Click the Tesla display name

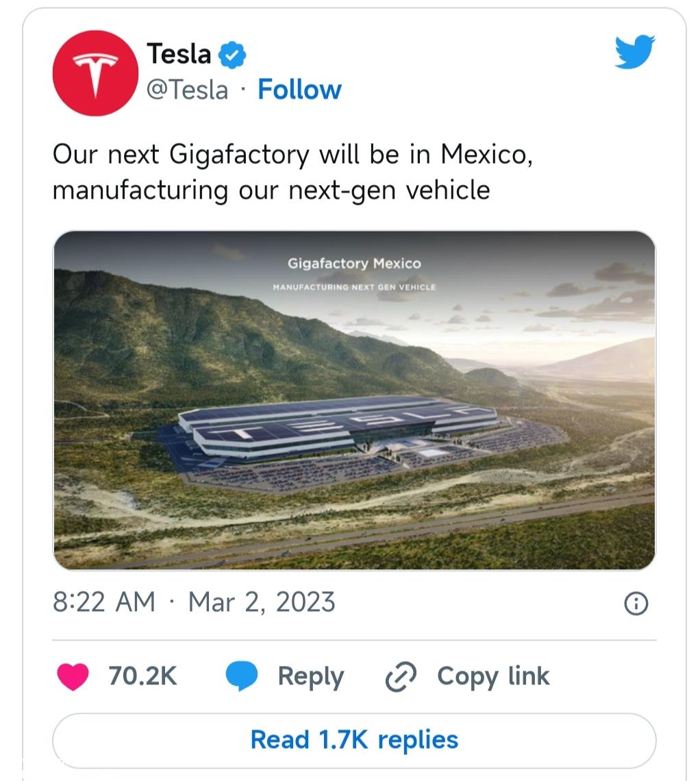tap(179, 54)
